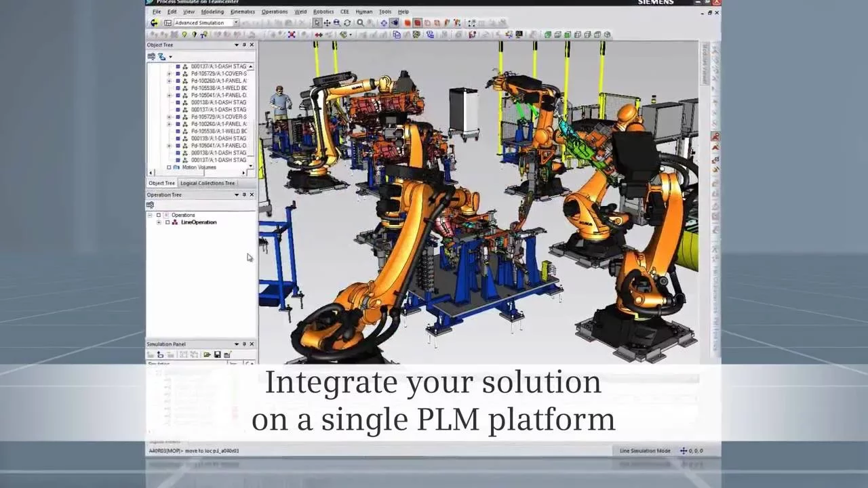Image resolution: width=868 pixels, height=488 pixels.
Task: Toggle the Motion Volumes checkbox
Action: pos(169,167)
